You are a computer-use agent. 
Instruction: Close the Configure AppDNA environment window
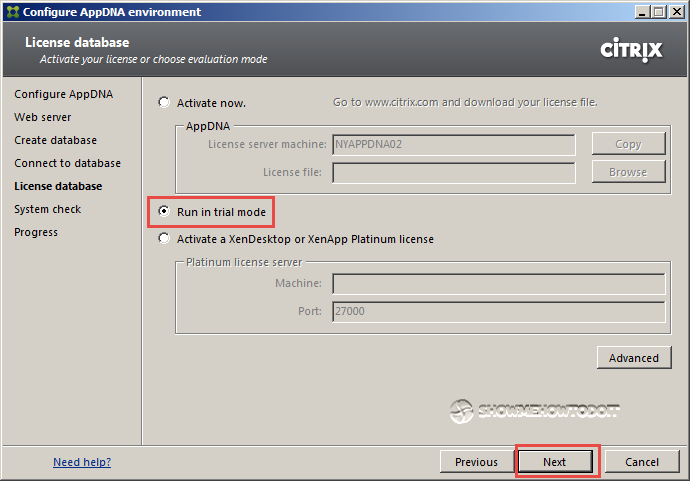click(x=675, y=12)
